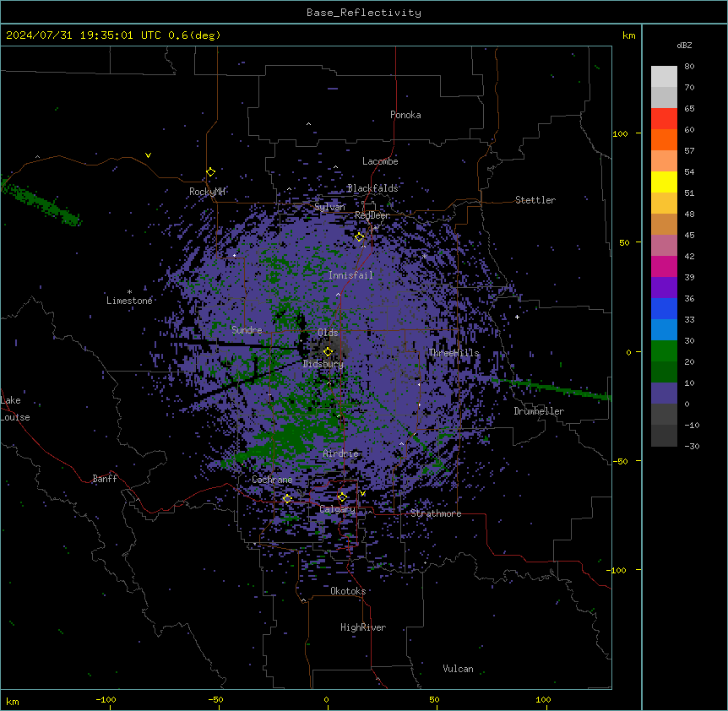The height and width of the screenshot is (711, 728).
Task: Click the Airdrie city label
Action: click(340, 453)
